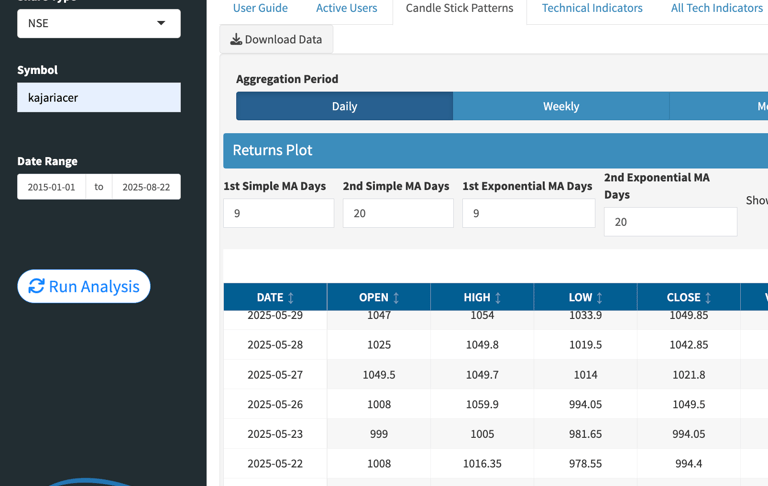Click the Candle Stick Patterns tab
Viewport: 768px width, 486px height.
[459, 8]
